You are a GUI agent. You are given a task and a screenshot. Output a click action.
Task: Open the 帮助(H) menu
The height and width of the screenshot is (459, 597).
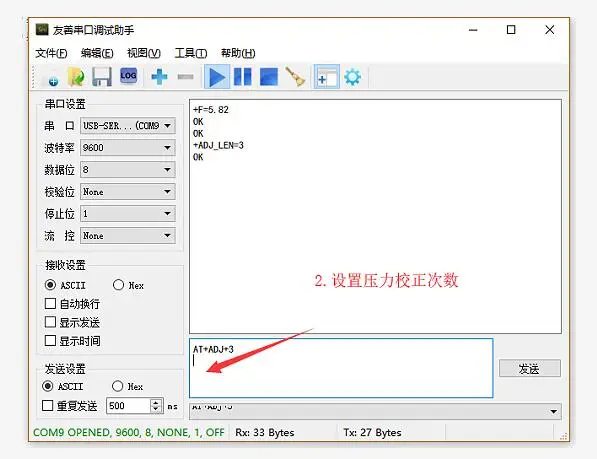[238, 53]
